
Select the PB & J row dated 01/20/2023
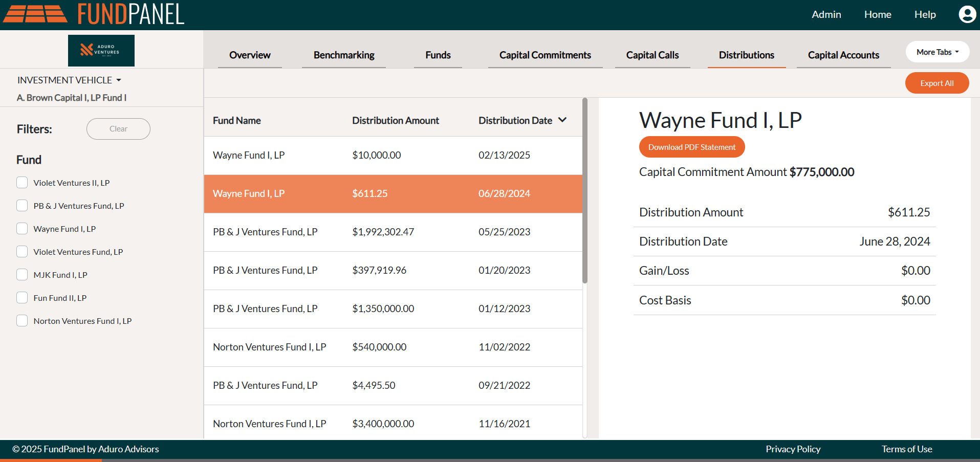tap(393, 271)
